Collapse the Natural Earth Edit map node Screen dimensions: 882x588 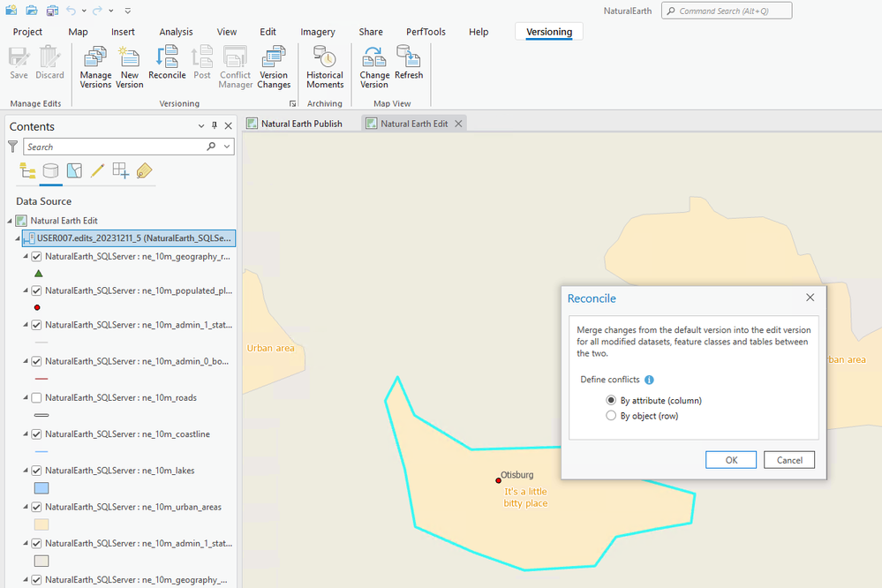tap(11, 221)
